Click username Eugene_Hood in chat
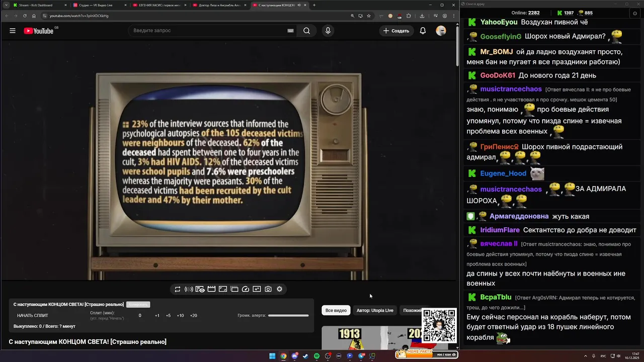644x362 pixels. pyautogui.click(x=503, y=173)
